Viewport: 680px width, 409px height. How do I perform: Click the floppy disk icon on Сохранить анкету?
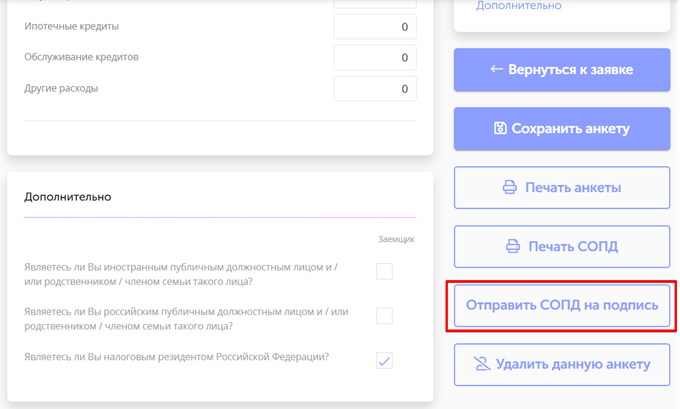[x=500, y=129]
